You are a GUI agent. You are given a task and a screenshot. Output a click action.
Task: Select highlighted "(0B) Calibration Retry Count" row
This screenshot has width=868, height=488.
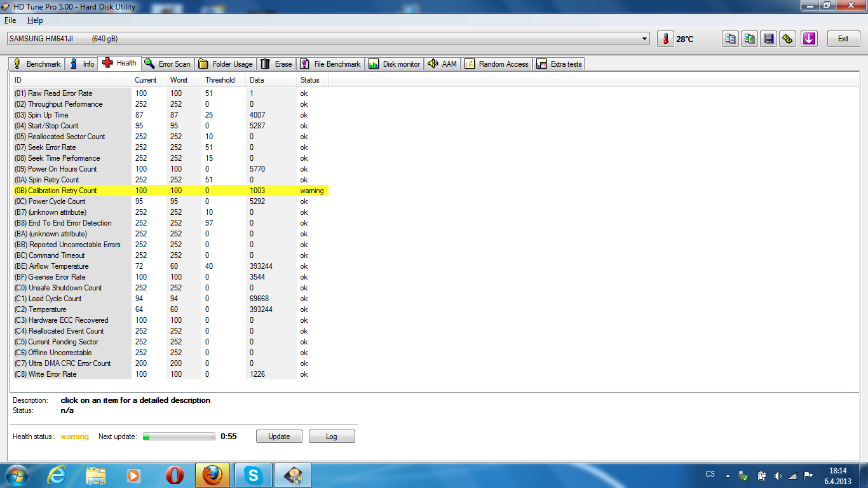[x=170, y=191]
